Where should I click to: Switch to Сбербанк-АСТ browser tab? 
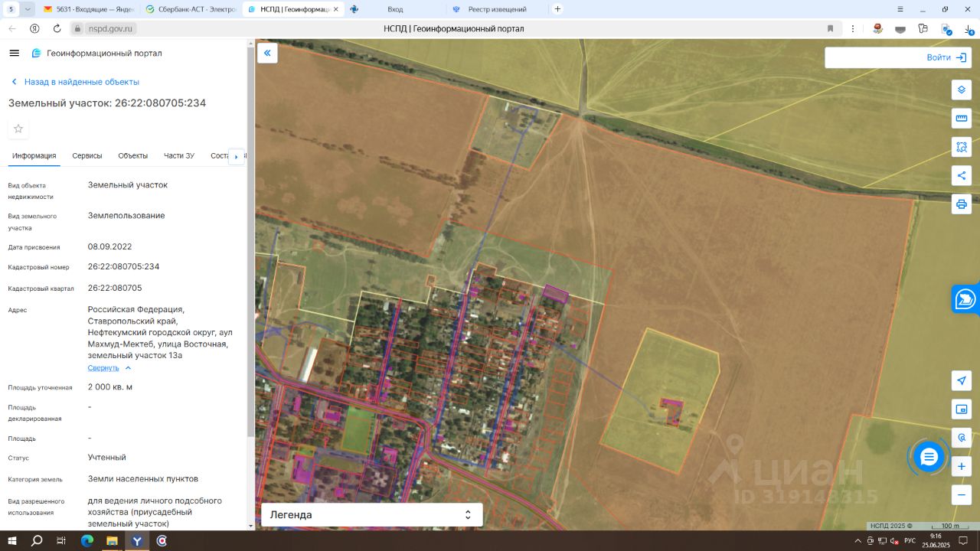[x=191, y=9]
